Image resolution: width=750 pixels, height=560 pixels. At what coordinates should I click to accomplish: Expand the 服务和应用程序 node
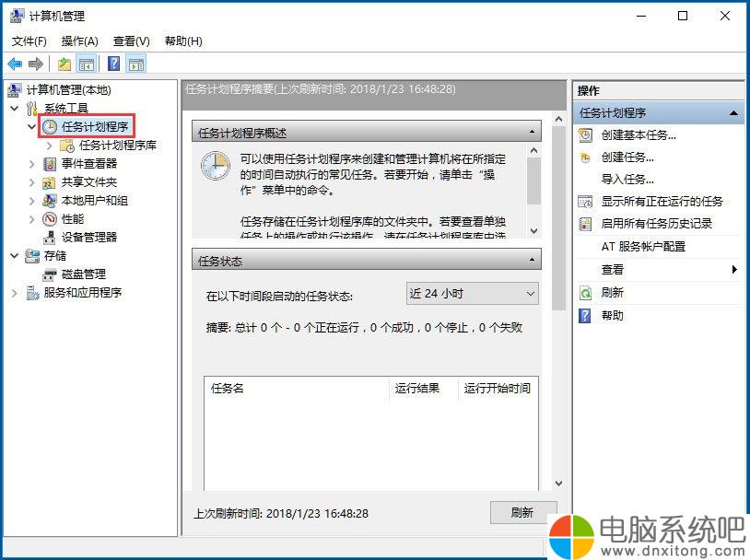[15, 293]
